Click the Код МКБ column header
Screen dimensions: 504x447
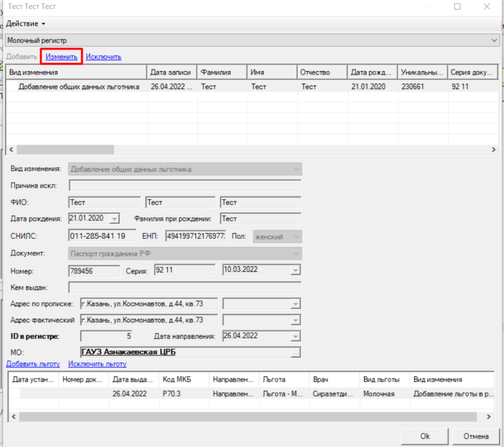point(184,379)
